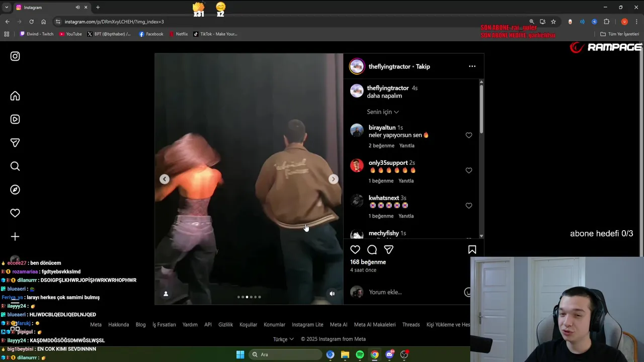Open Discord from the taskbar

coord(389,354)
